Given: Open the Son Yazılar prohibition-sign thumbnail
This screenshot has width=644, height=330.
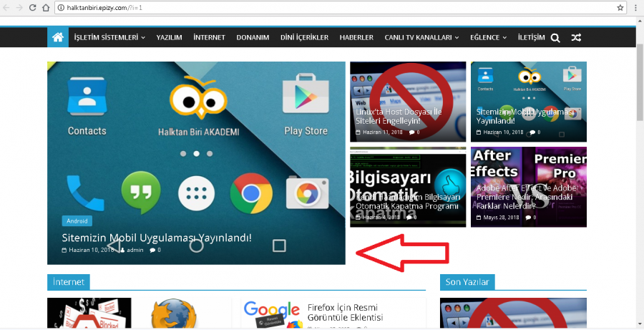Looking at the screenshot, I should pyautogui.click(x=513, y=313).
